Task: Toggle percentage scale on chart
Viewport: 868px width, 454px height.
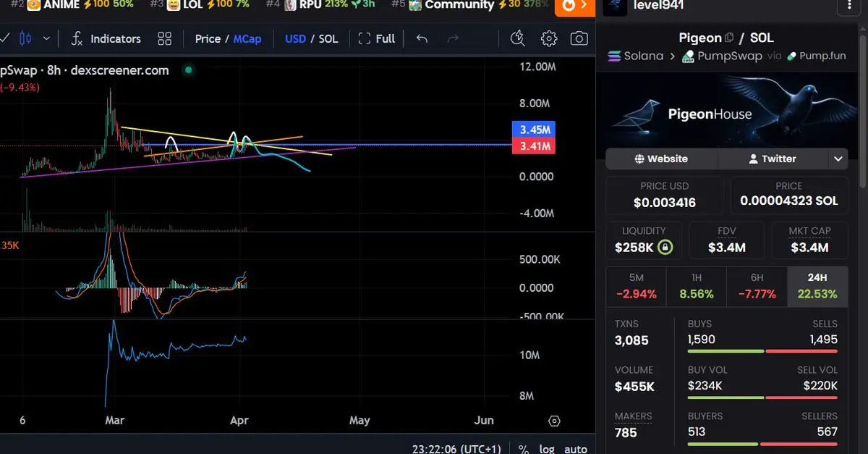Action: (523, 449)
